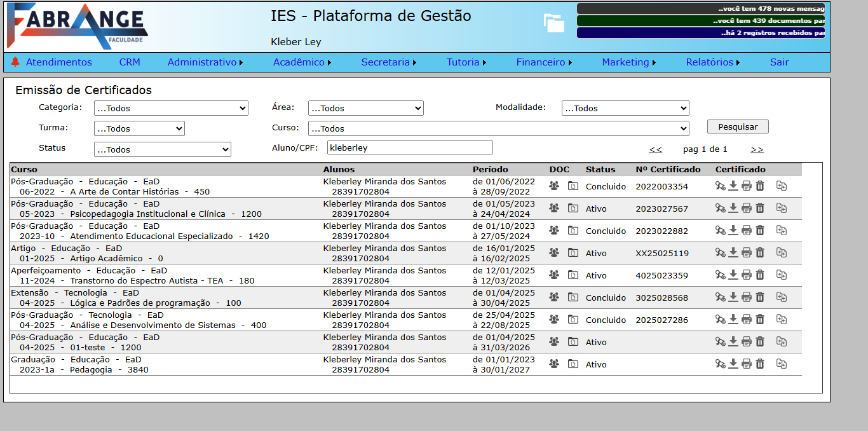
Task: Open the Status filter dropdown
Action: (163, 149)
